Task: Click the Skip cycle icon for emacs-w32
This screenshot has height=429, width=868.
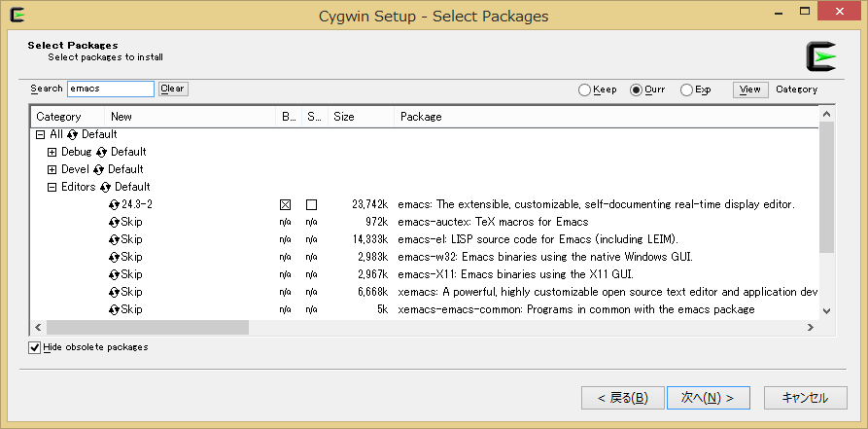Action: tap(115, 257)
